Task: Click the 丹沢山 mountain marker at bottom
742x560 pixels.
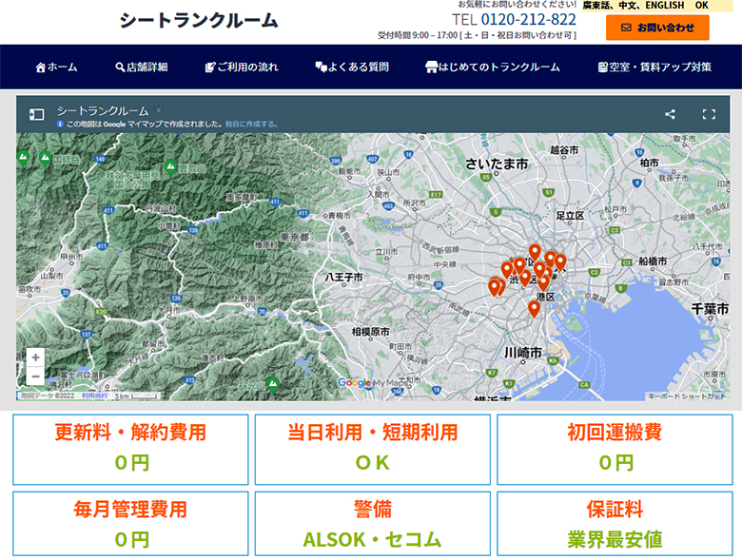Action: click(x=272, y=384)
